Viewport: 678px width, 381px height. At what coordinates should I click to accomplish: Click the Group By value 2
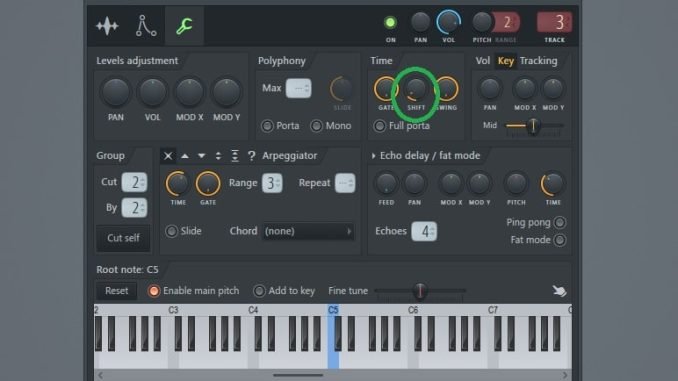134,208
